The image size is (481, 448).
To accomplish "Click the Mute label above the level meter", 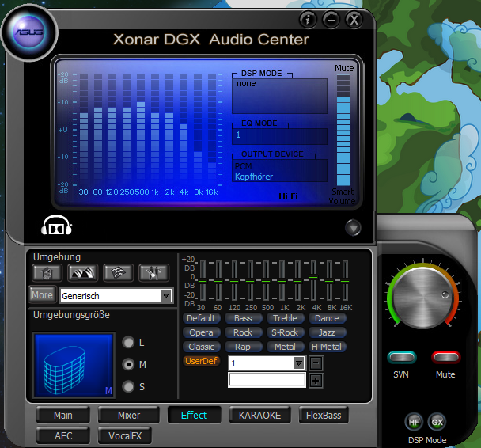I will pos(344,68).
